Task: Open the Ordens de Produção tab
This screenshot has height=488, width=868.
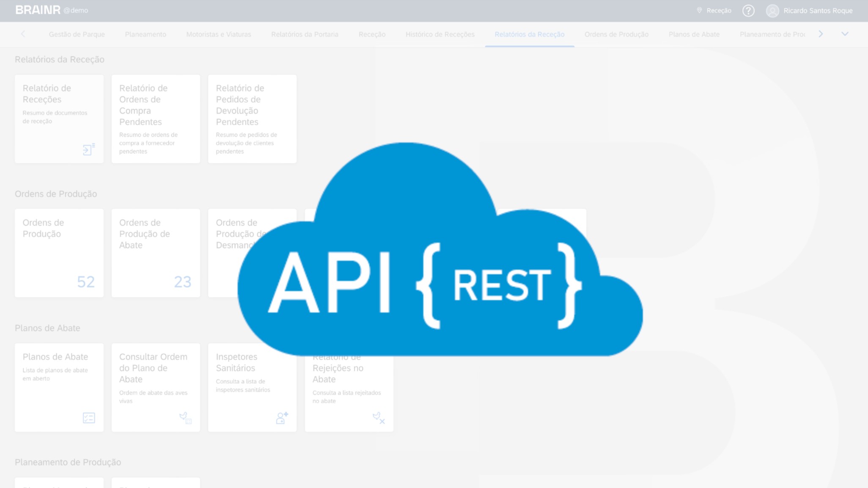Action: tap(616, 34)
